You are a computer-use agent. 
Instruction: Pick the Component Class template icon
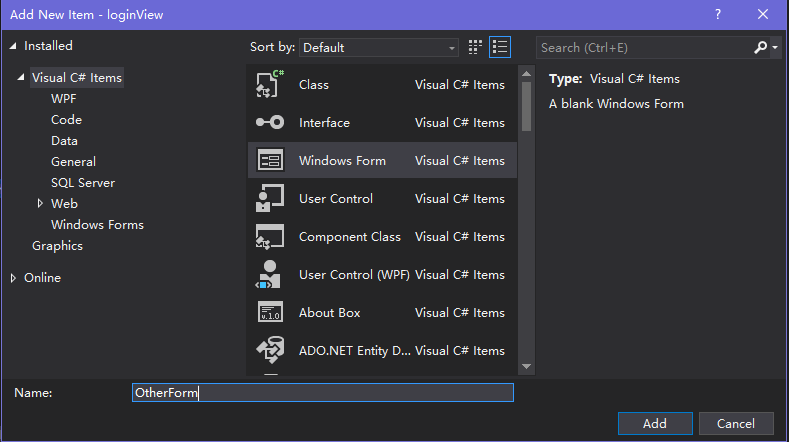270,237
